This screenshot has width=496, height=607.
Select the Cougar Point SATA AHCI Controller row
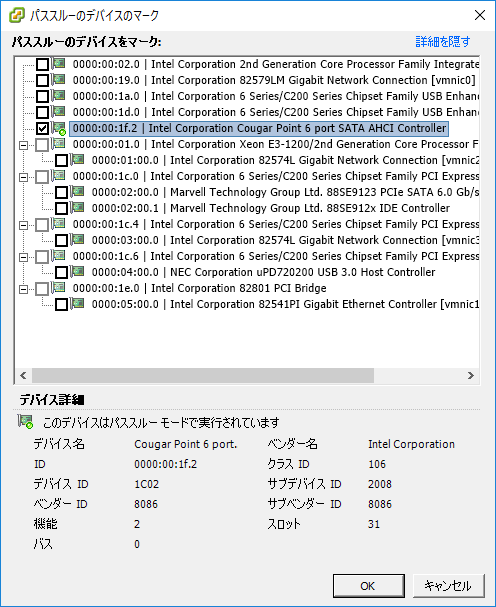pos(259,128)
